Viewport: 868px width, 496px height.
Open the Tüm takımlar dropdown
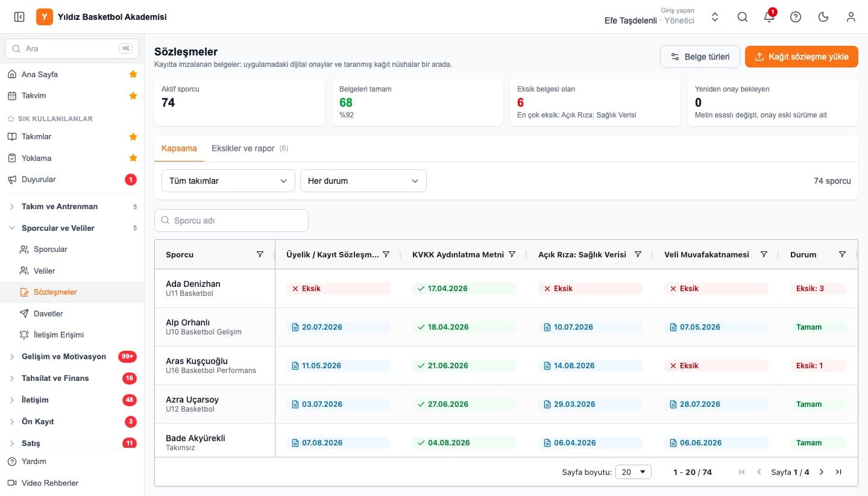tap(228, 181)
